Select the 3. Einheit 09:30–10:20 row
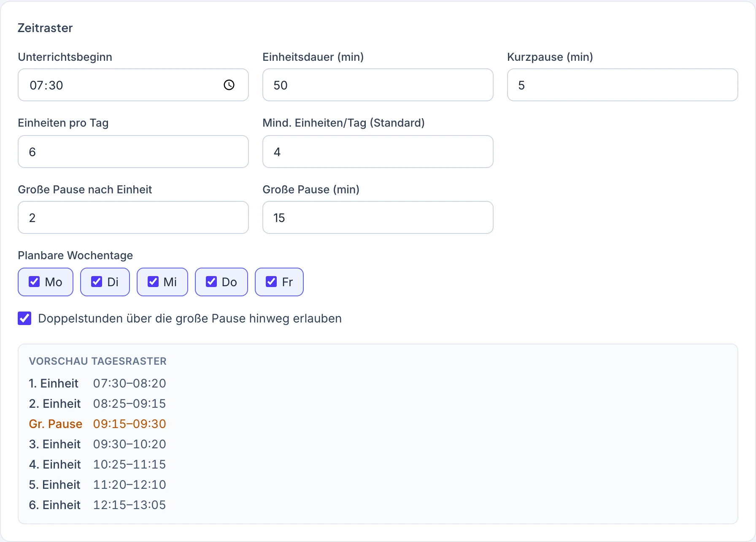The image size is (756, 542). (x=97, y=444)
